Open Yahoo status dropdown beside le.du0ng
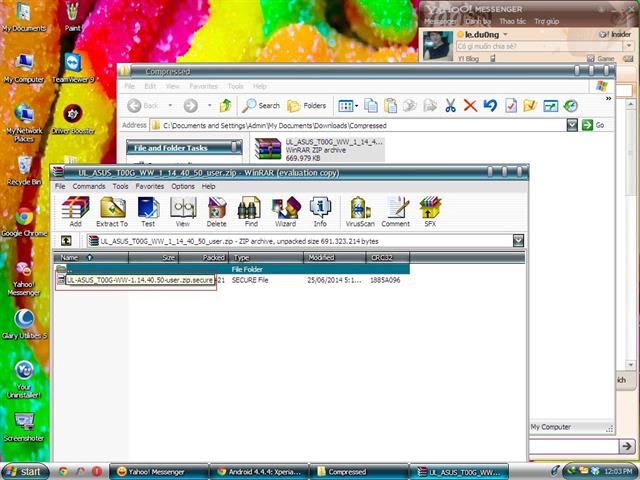Screen dimensions: 640x480 505,34
